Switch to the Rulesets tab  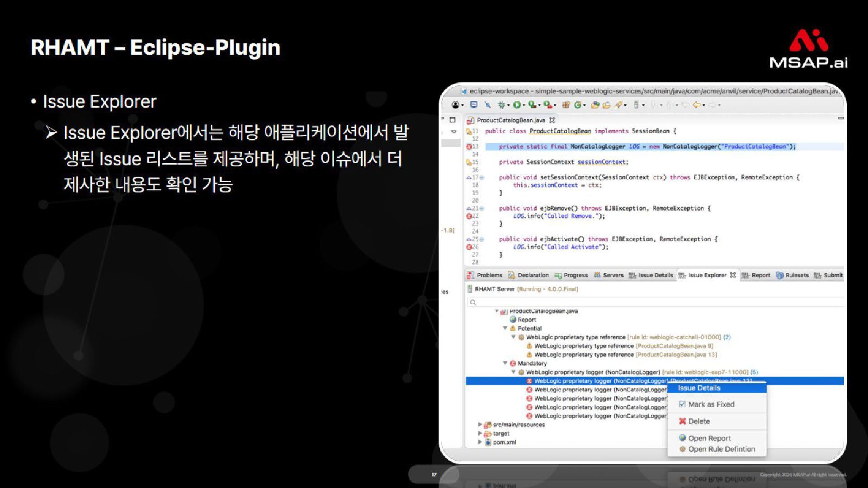[792, 275]
